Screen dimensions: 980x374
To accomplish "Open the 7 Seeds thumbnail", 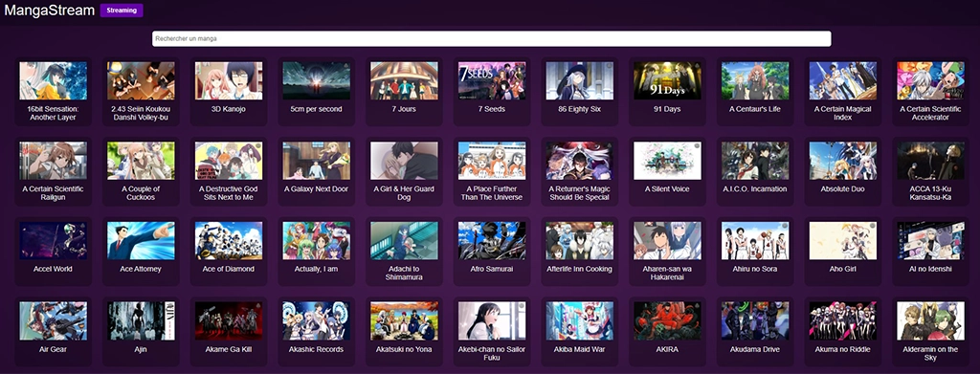I will (x=492, y=80).
